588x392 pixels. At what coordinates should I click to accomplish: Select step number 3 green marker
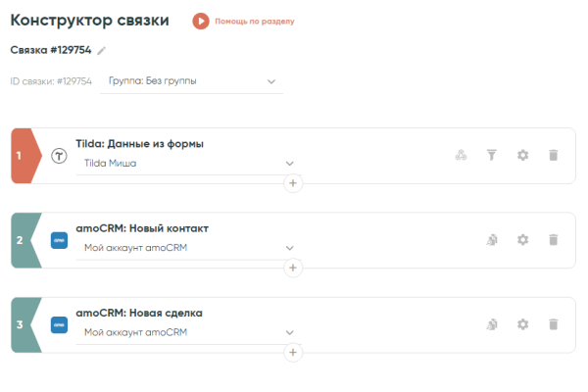pyautogui.click(x=25, y=324)
